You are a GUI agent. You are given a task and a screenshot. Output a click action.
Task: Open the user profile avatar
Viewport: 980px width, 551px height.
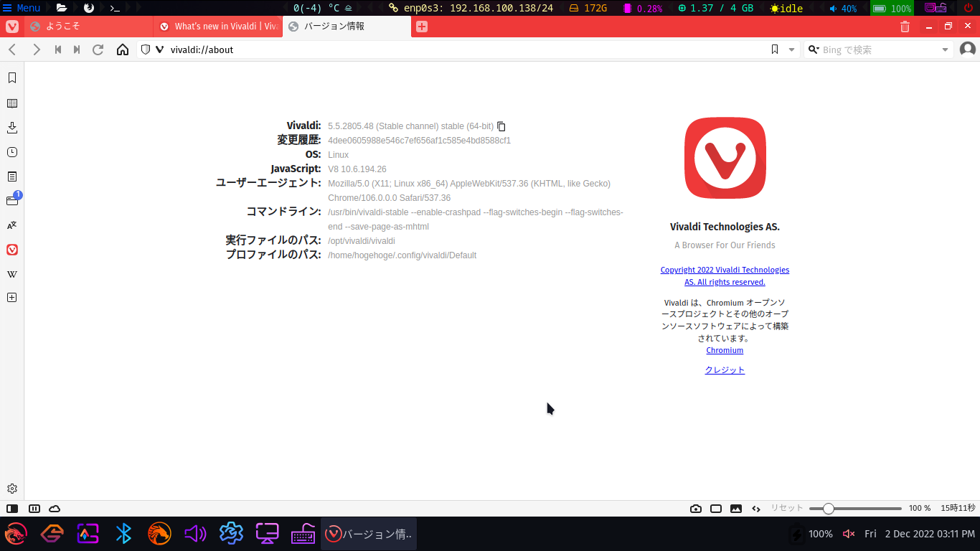968,50
